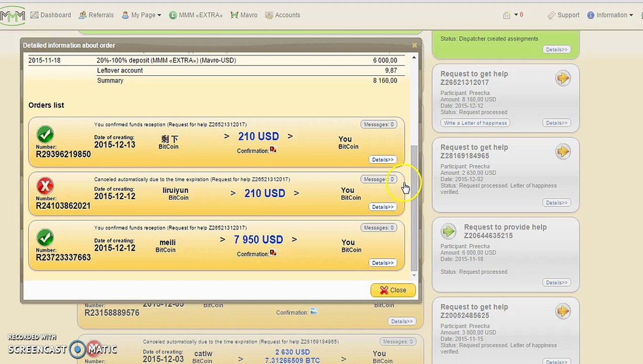Open MMM «EXTRA» menu item
The width and height of the screenshot is (643, 364).
(196, 15)
